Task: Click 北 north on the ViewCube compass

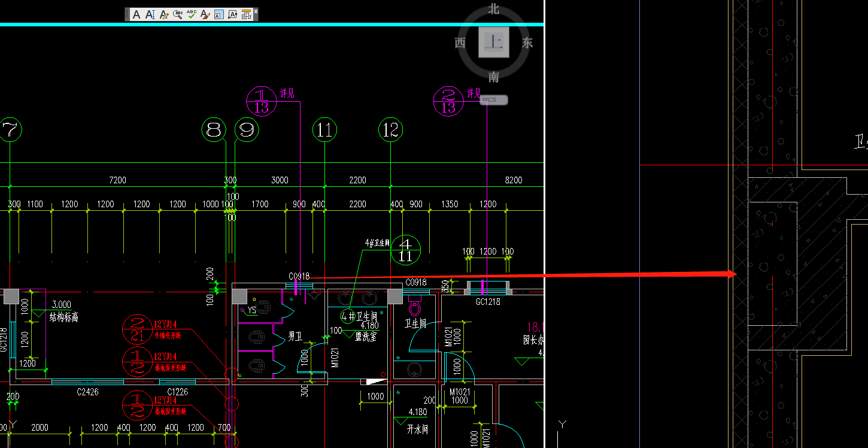Action: click(494, 8)
